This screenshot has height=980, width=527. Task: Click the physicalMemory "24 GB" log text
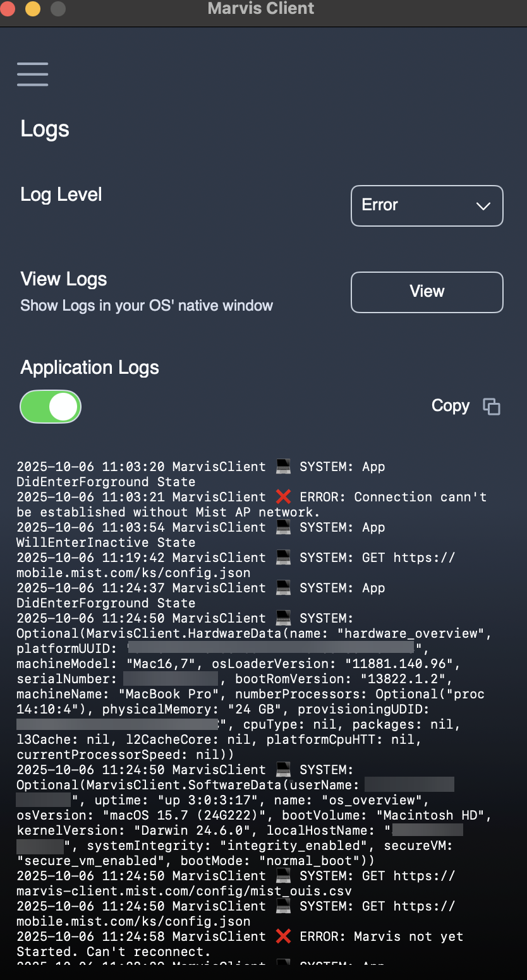click(196, 709)
